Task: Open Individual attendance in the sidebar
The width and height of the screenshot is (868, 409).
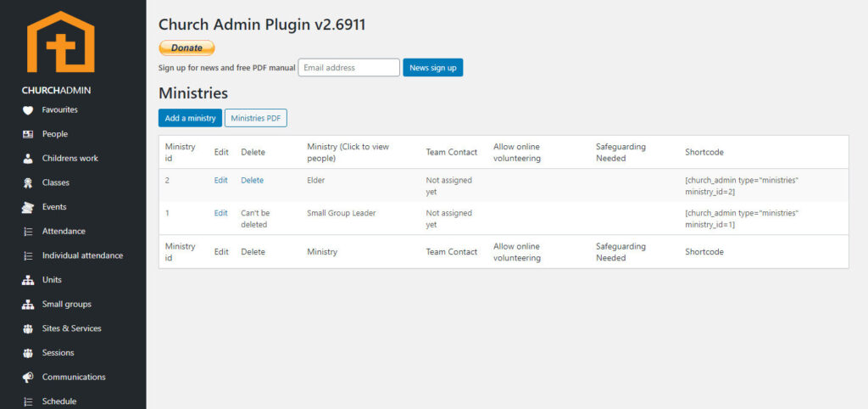Action: pos(82,255)
